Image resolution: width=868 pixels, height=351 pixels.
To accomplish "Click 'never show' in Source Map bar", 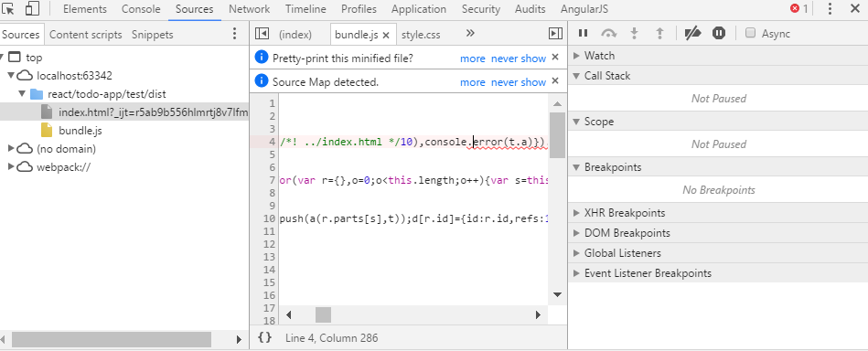I will (x=518, y=82).
